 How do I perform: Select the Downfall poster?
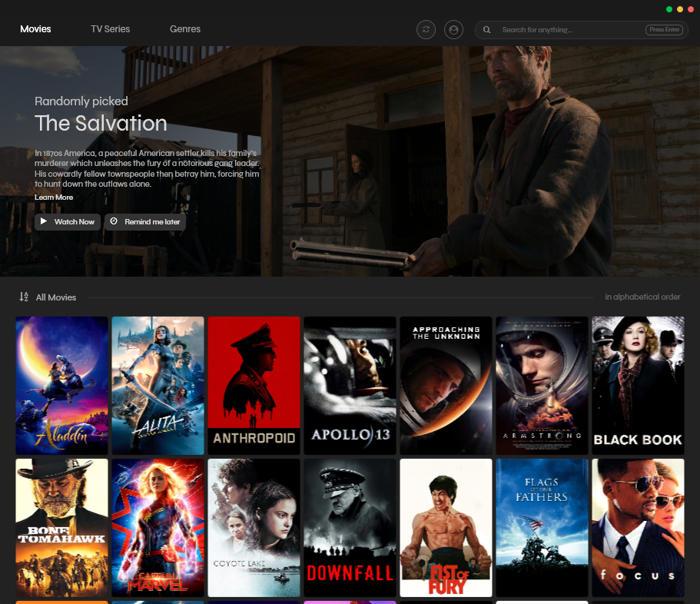pos(350,528)
